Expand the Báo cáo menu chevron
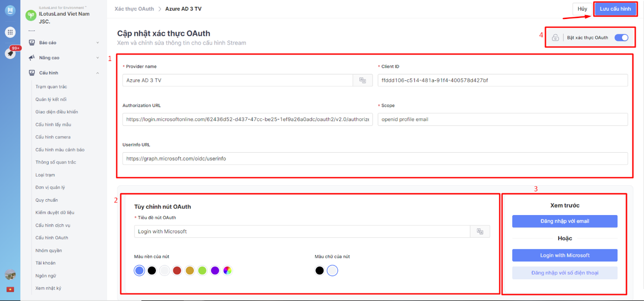The width and height of the screenshot is (644, 301). coord(97,43)
